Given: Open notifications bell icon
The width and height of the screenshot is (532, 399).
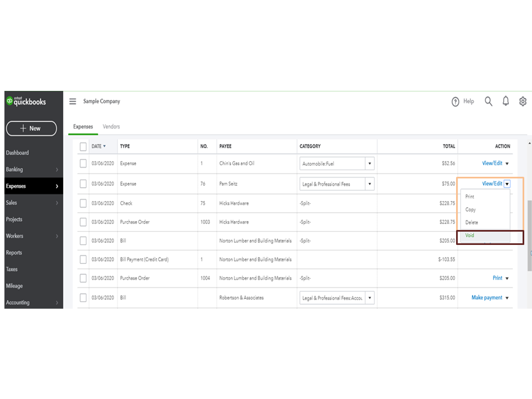Looking at the screenshot, I should (505, 101).
